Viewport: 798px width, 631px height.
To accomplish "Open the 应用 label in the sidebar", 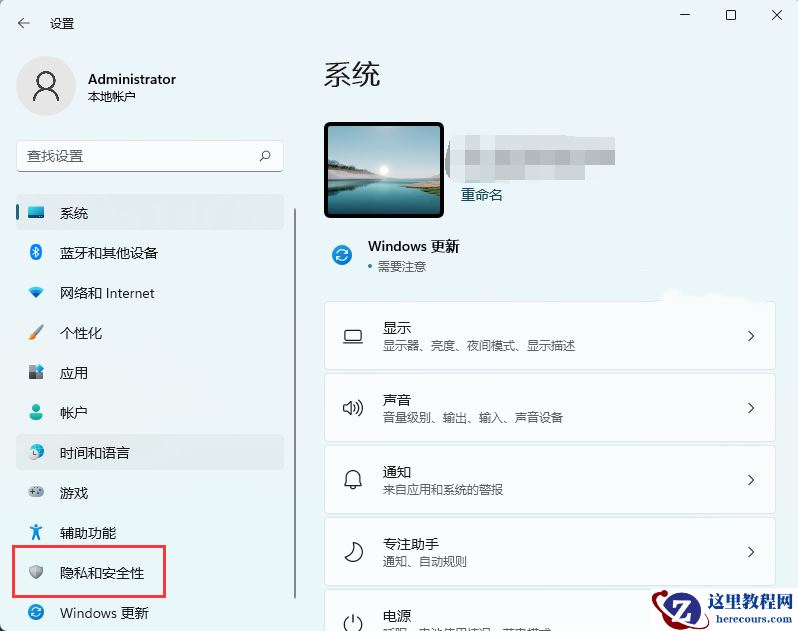I will click(74, 373).
